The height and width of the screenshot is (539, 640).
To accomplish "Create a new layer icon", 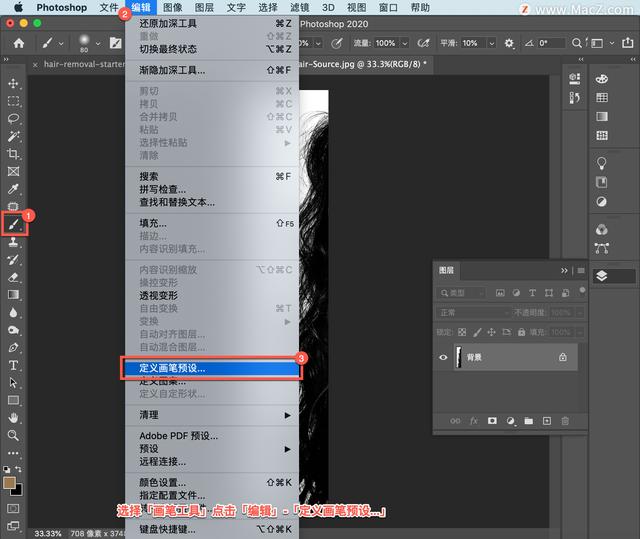I will click(x=547, y=421).
